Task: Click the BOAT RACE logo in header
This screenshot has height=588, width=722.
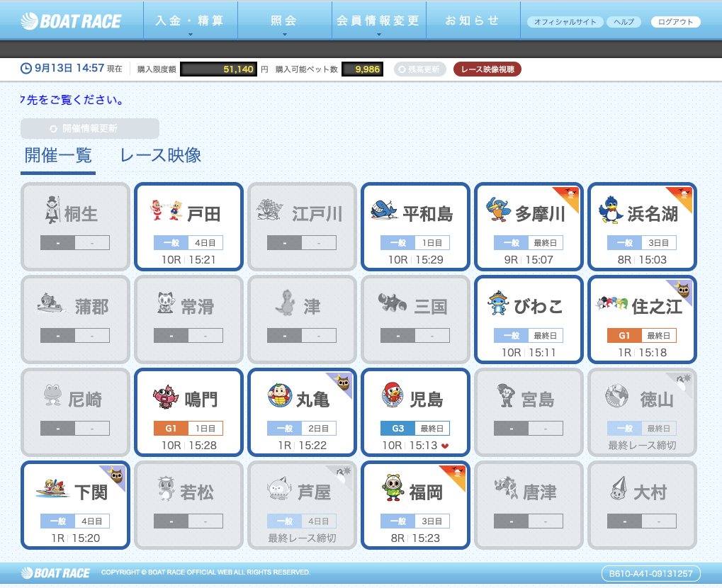Action: click(x=71, y=21)
